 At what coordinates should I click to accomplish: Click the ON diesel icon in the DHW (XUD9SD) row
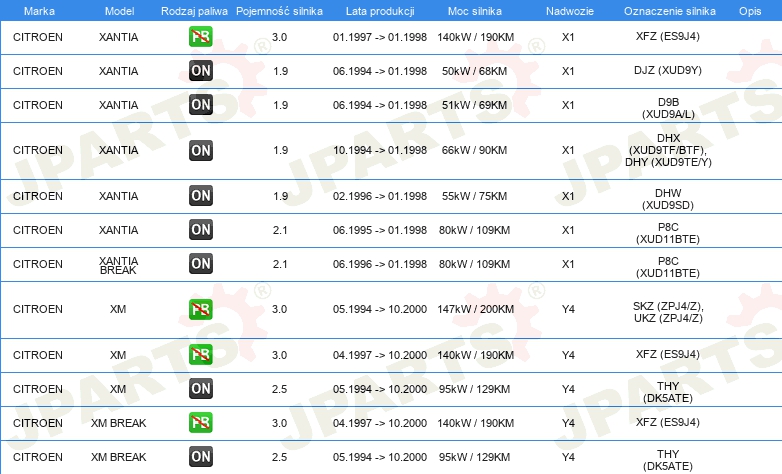[200, 195]
